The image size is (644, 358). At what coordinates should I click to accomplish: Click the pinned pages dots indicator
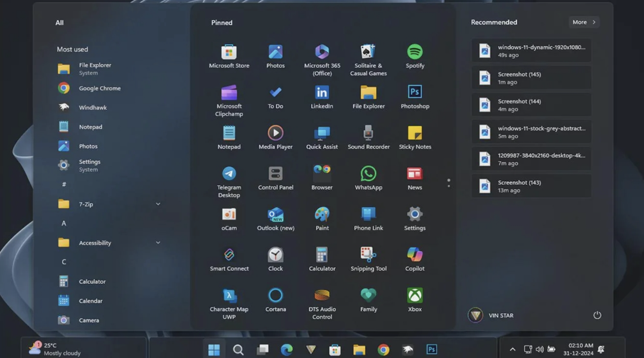pos(449,183)
